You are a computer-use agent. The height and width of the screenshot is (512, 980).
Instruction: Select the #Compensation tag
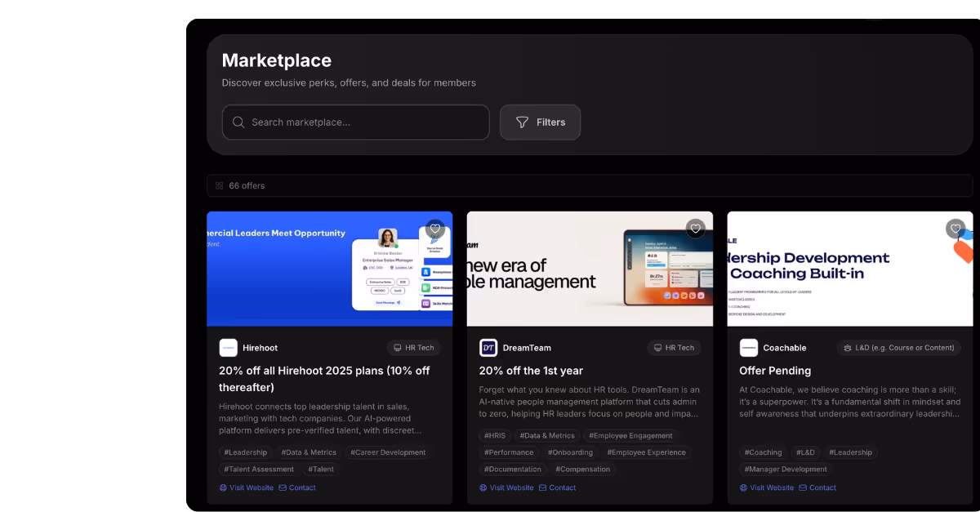pos(583,470)
